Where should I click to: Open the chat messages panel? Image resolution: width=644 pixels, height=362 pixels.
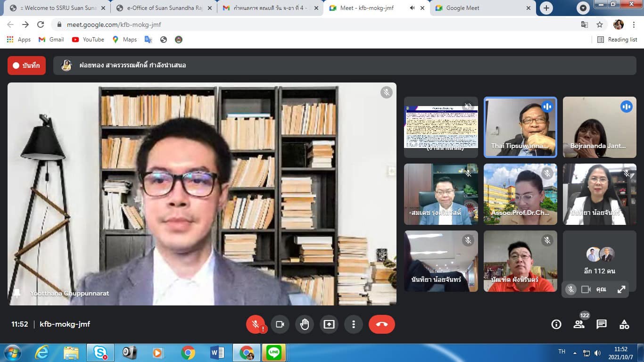[x=602, y=324]
